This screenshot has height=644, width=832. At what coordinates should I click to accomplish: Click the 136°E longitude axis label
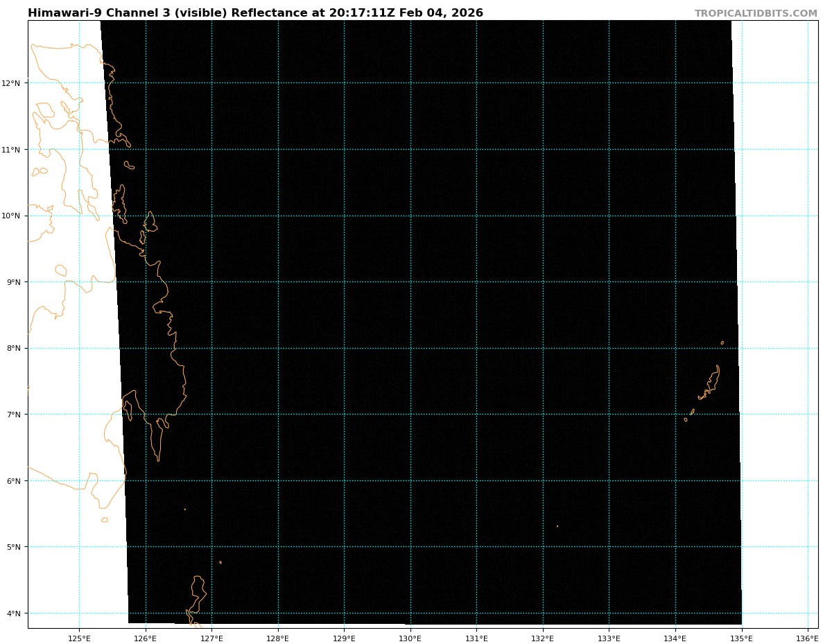[807, 638]
